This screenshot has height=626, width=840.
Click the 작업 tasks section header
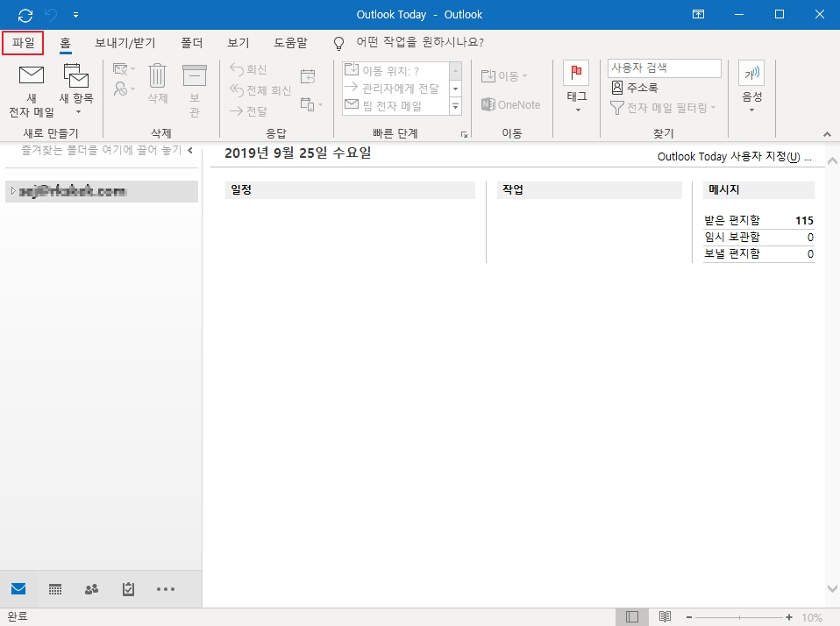tap(589, 189)
